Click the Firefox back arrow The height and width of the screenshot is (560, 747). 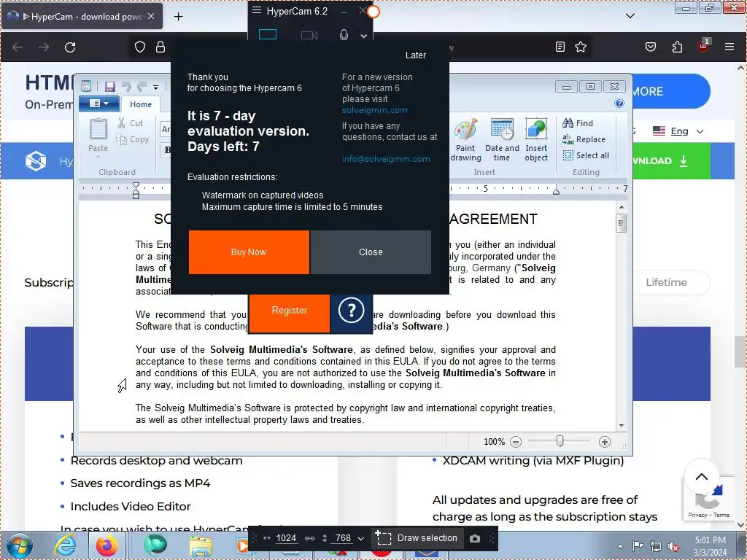point(18,47)
